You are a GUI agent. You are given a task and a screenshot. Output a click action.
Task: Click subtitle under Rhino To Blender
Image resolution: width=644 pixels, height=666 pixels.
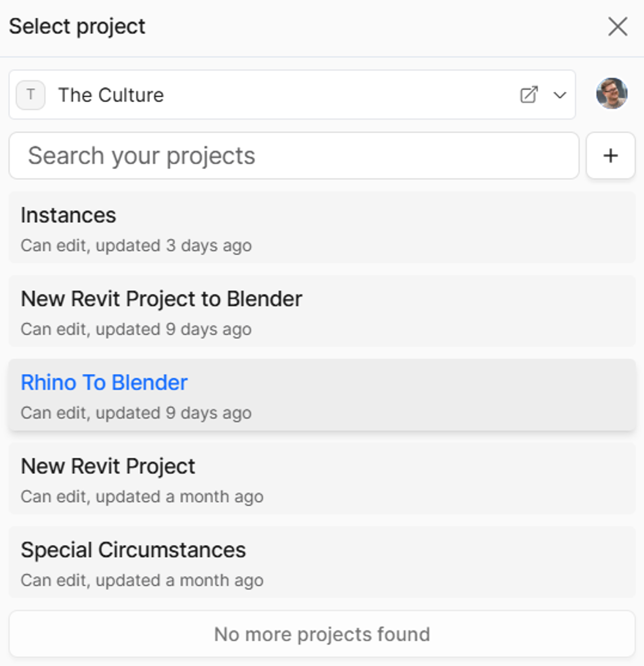pyautogui.click(x=136, y=413)
